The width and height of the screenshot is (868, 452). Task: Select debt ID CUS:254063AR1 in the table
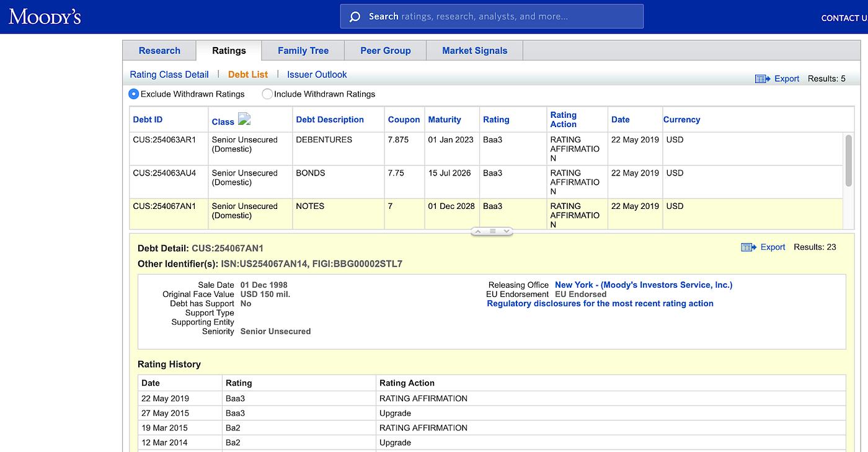click(164, 140)
